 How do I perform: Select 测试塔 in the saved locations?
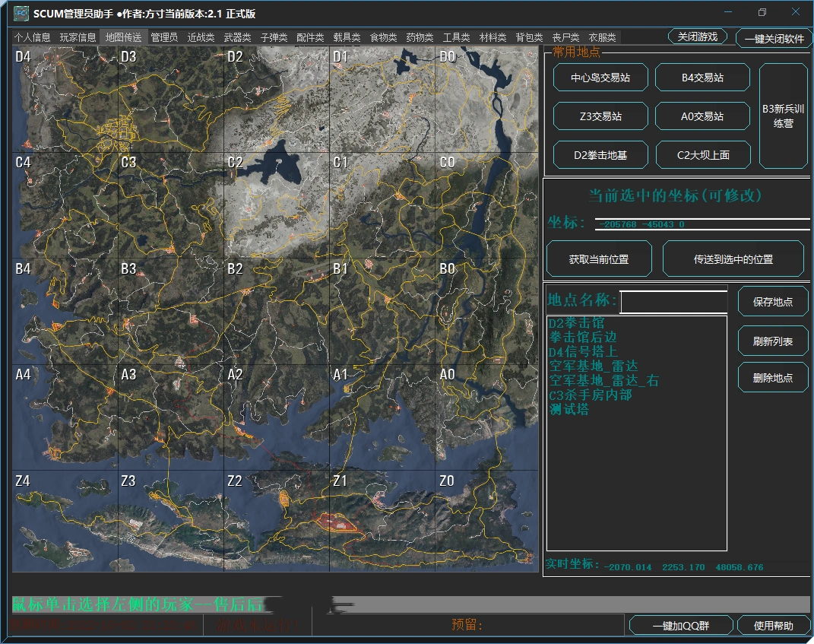coord(569,410)
